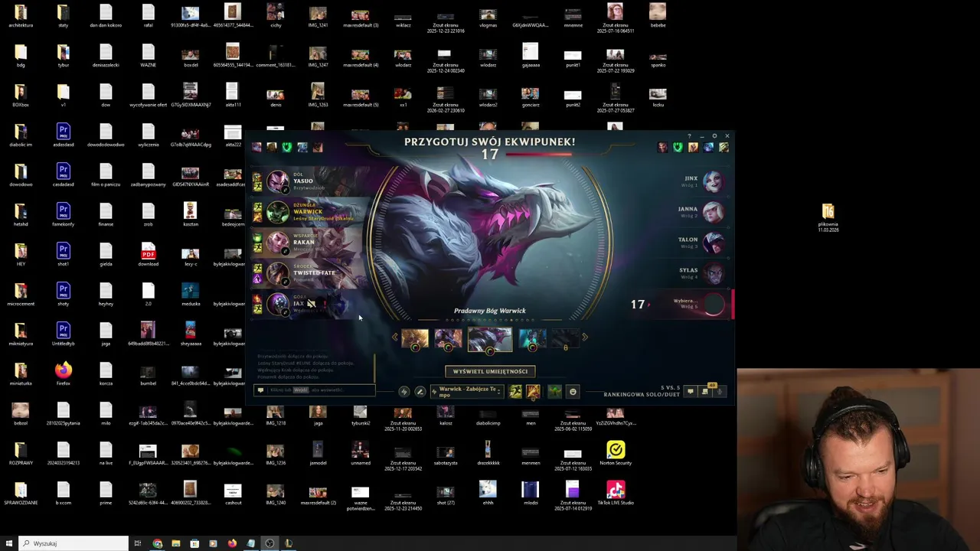
Task: Select cashout file on desktop
Action: (233, 494)
